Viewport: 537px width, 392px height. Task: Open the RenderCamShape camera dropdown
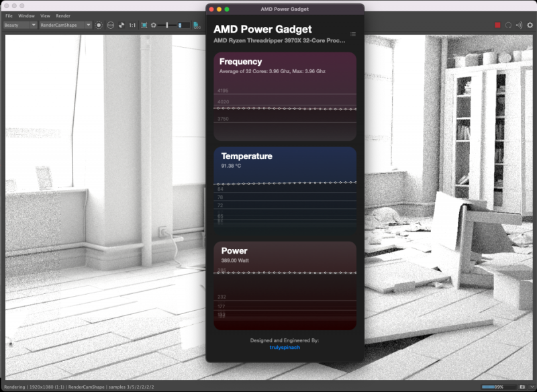(x=65, y=25)
